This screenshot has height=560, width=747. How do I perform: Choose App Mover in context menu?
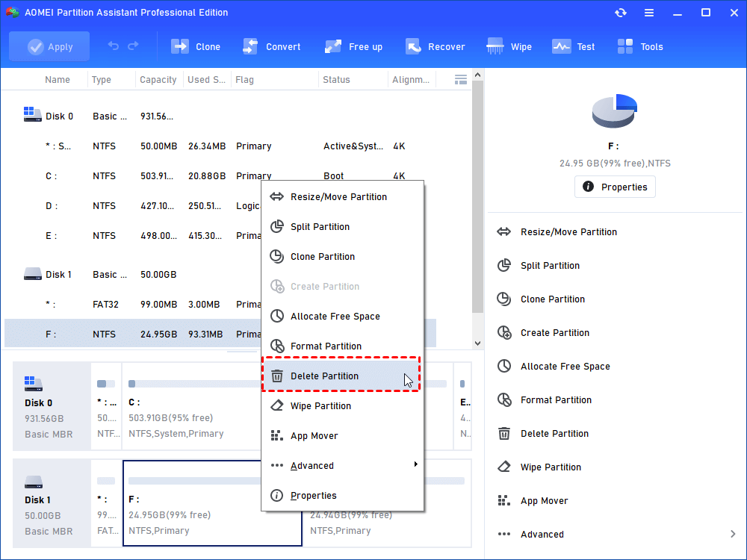coord(343,436)
